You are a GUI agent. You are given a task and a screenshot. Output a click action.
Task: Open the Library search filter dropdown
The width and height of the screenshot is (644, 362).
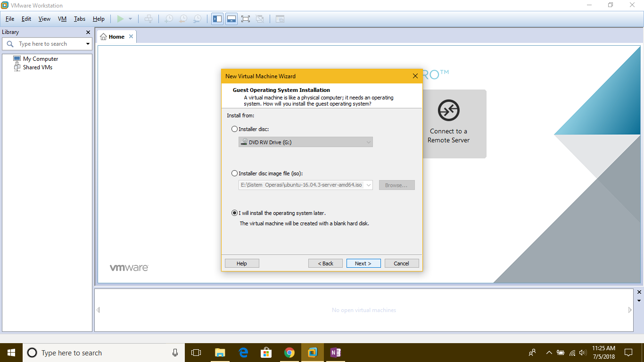(87, 43)
